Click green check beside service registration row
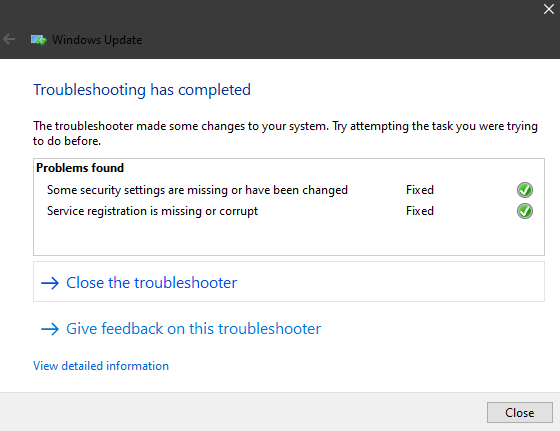The image size is (560, 431). pyautogui.click(x=525, y=211)
